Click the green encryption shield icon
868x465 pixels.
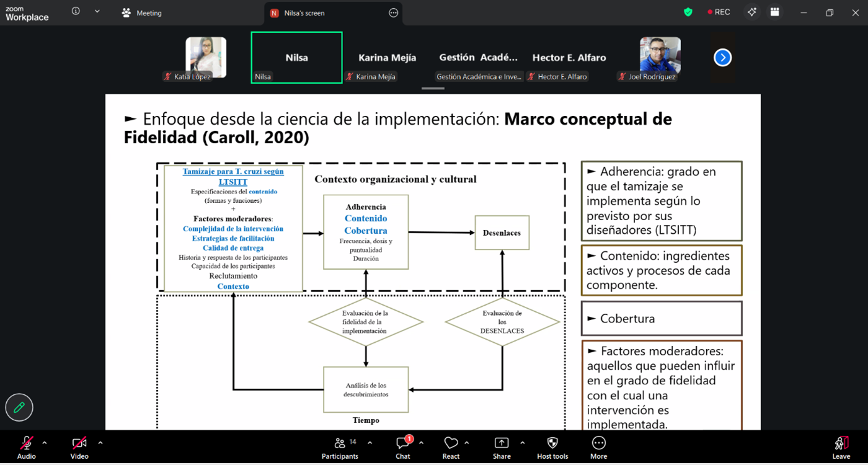click(688, 13)
